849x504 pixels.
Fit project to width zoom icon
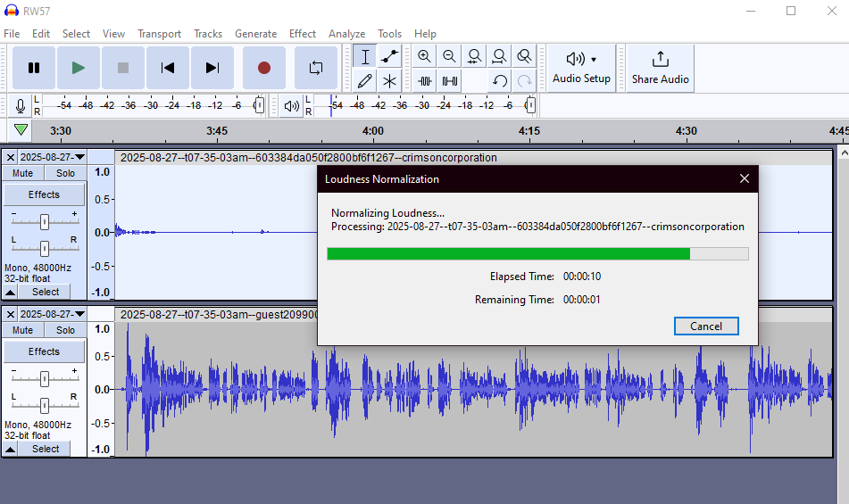tap(499, 56)
